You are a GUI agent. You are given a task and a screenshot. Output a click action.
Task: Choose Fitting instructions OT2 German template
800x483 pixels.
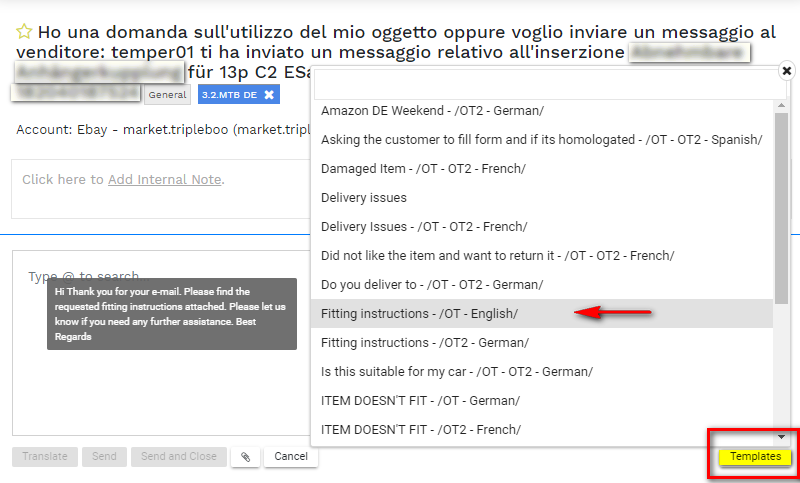coord(425,343)
